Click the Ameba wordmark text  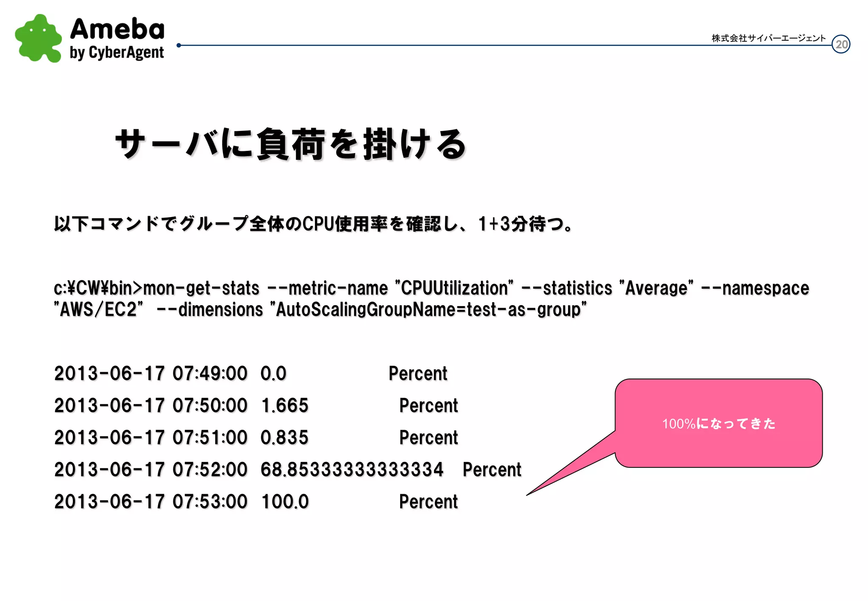pyautogui.click(x=117, y=29)
